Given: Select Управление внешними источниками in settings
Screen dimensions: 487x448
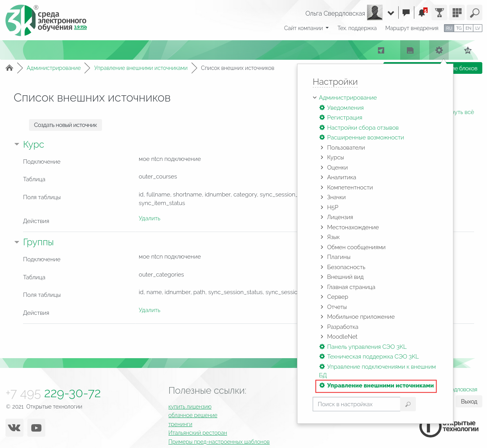Looking at the screenshot, I should pyautogui.click(x=380, y=386).
